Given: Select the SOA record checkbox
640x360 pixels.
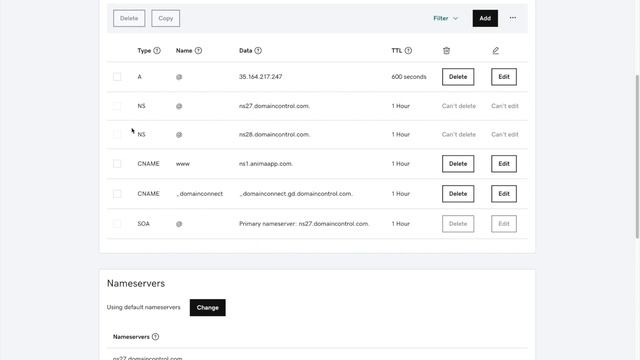Looking at the screenshot, I should pyautogui.click(x=117, y=224).
